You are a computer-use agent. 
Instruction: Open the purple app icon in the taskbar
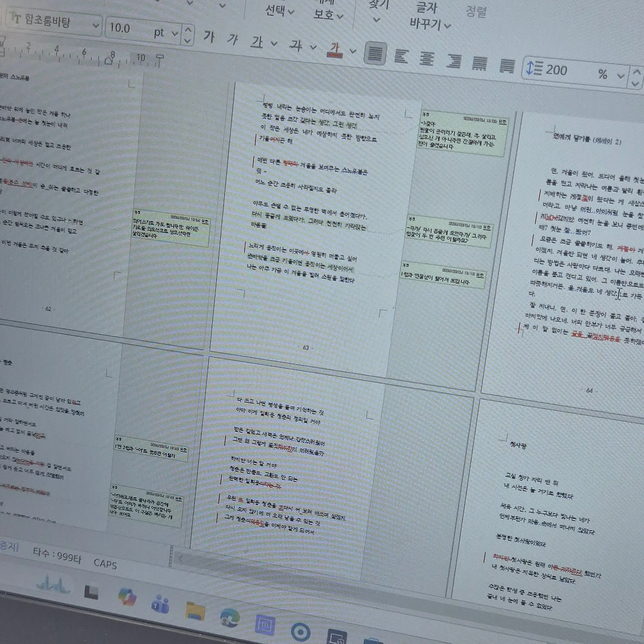pos(265,624)
